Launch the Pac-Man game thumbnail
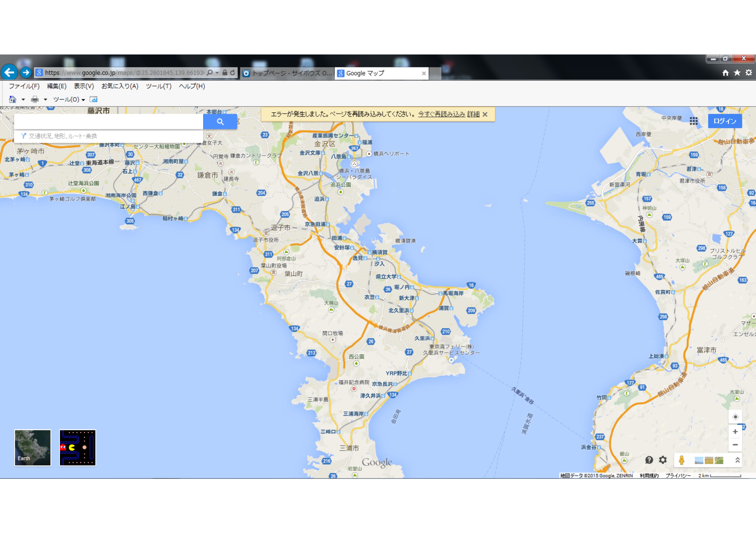 click(77, 447)
